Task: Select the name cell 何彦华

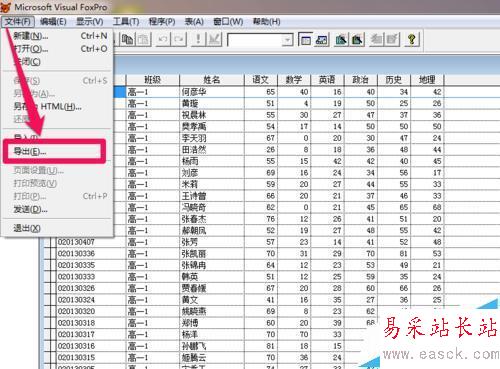Action: coord(212,92)
